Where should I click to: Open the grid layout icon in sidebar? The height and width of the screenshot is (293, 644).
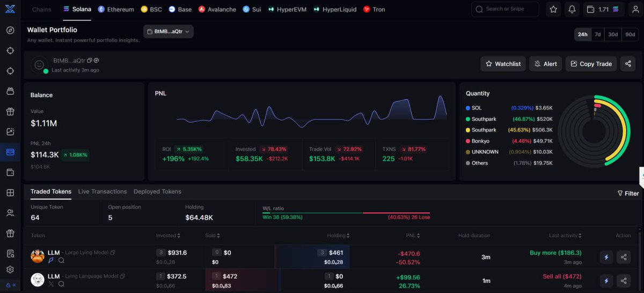pyautogui.click(x=10, y=193)
